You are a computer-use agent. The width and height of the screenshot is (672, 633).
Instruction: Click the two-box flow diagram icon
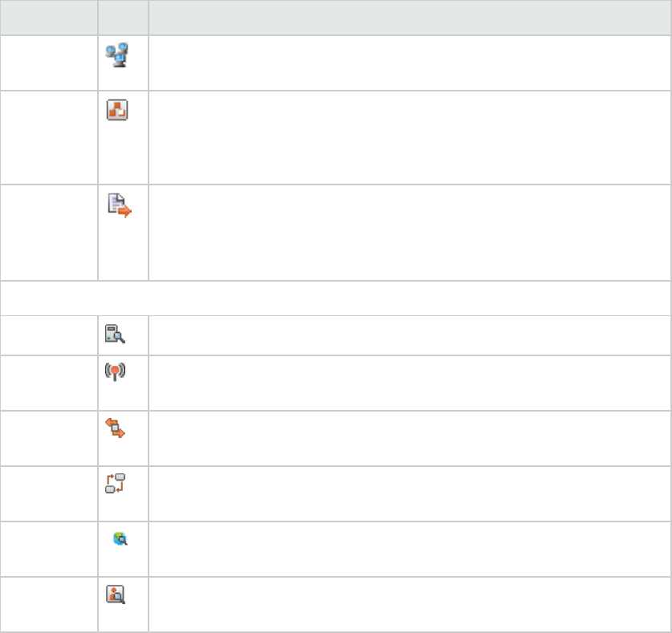point(116,484)
